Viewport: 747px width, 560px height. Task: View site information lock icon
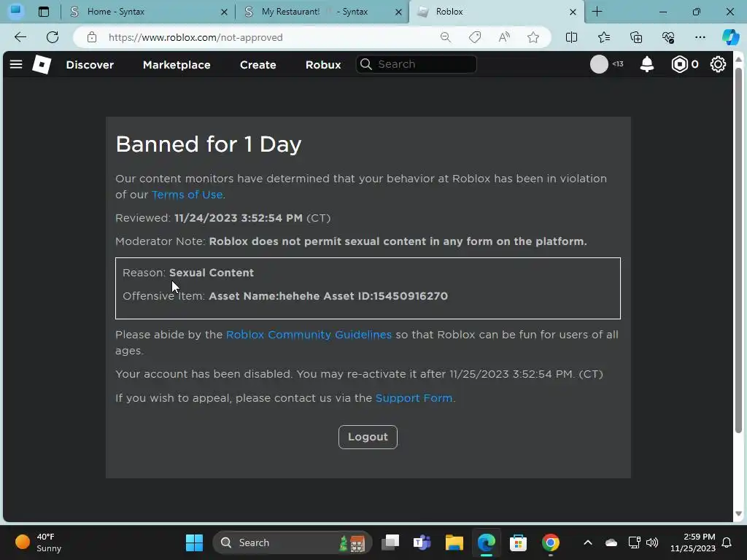pyautogui.click(x=92, y=37)
